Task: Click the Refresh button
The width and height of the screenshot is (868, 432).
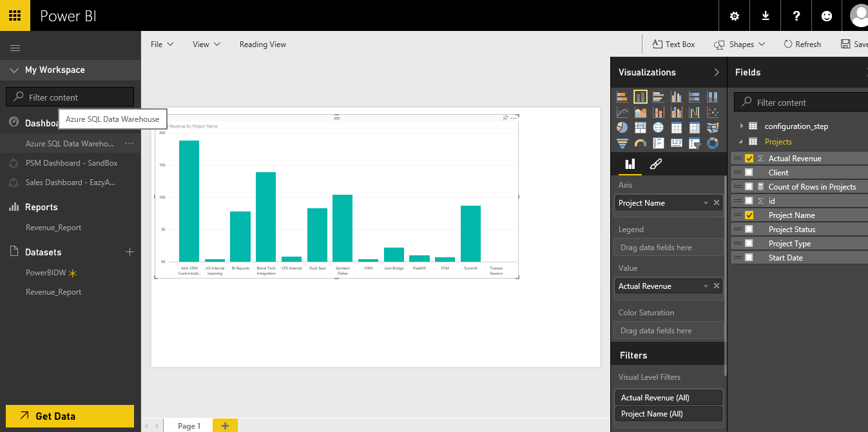Action: point(802,44)
